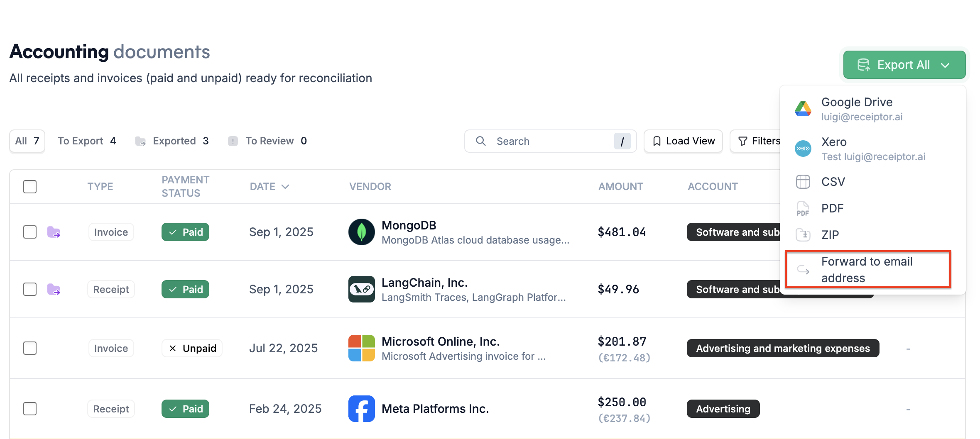Check the MongoDB invoice row checkbox
The image size is (980, 439).
(x=30, y=232)
